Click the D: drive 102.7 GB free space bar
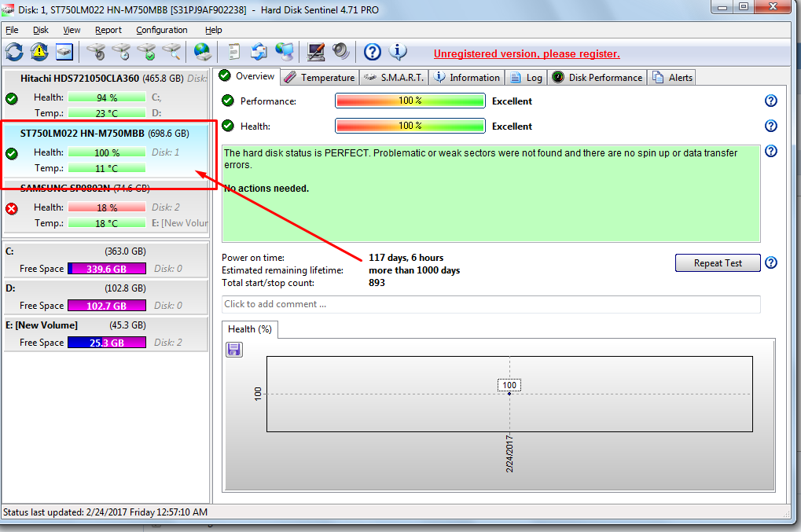Image resolution: width=801 pixels, height=532 pixels. click(x=107, y=306)
